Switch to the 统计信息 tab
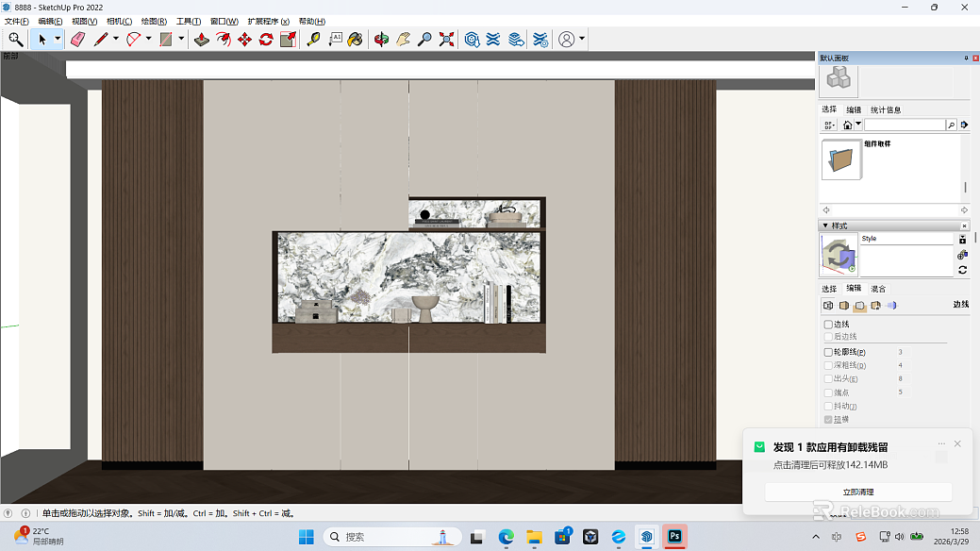Image resolution: width=980 pixels, height=551 pixels. click(886, 109)
